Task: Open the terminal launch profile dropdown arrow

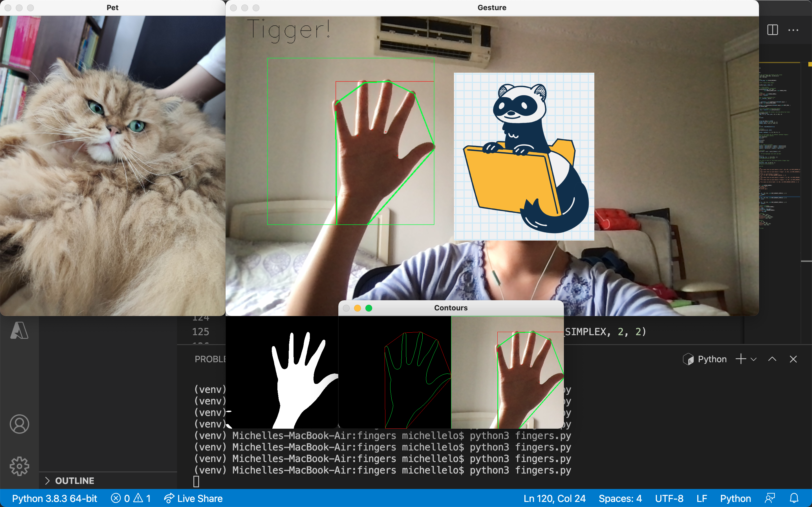Action: coord(754,359)
